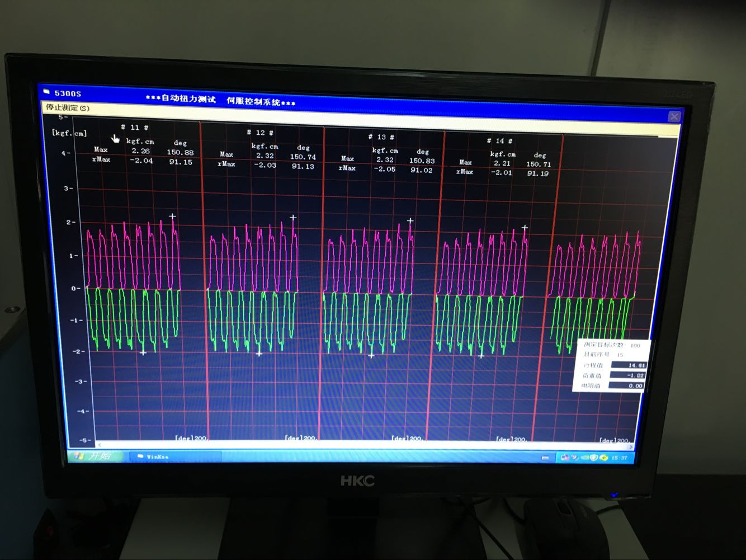Click the keyboard icon in the taskbar
This screenshot has height=560, width=746.
tap(545, 458)
